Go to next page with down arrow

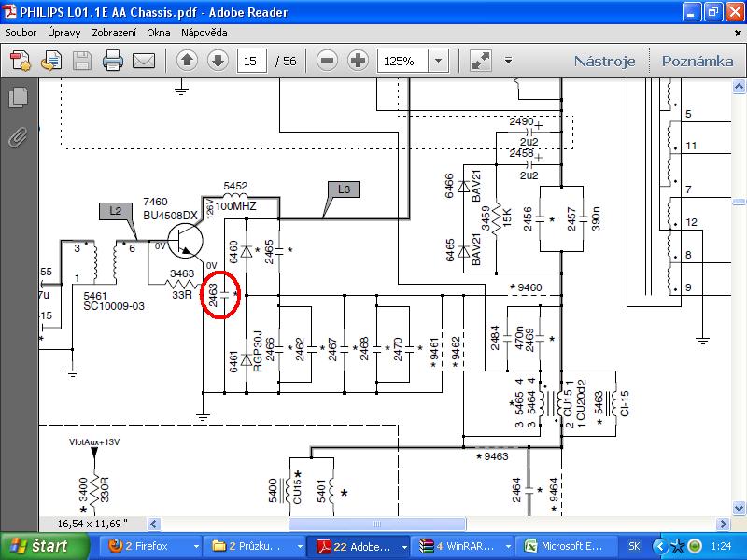coord(217,61)
